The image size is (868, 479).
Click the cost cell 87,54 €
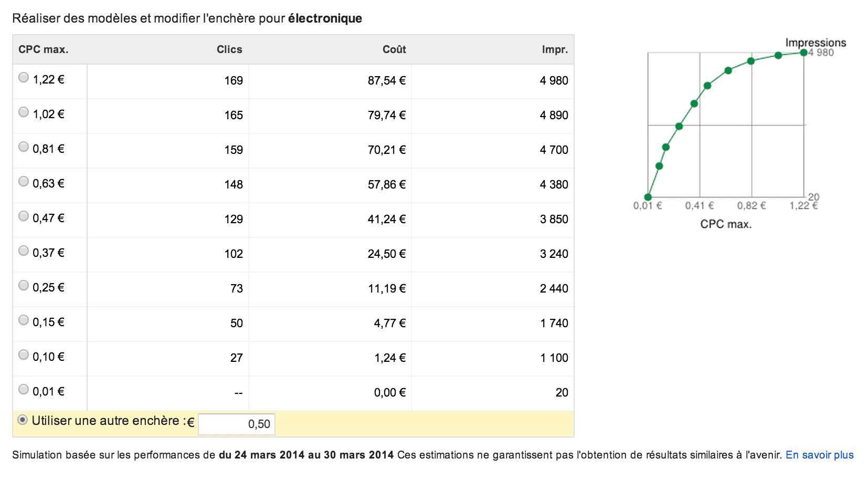click(x=387, y=81)
